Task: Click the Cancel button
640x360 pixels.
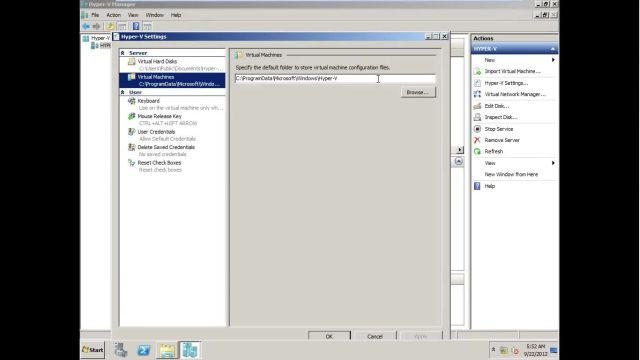Action: [375, 336]
